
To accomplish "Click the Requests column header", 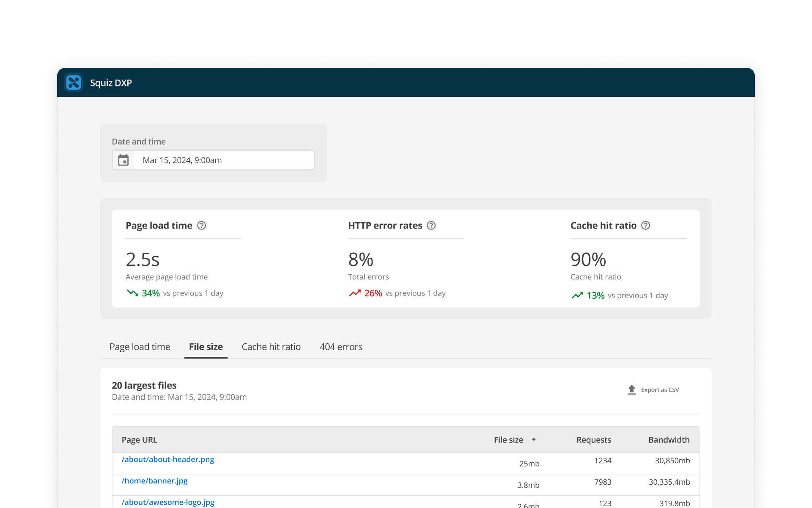I will [x=594, y=440].
